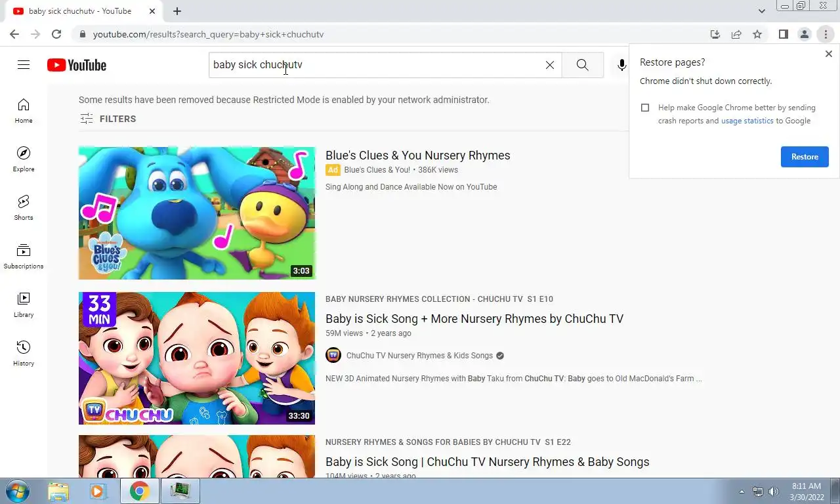Click the magnifier search button
The height and width of the screenshot is (504, 840).
583,65
